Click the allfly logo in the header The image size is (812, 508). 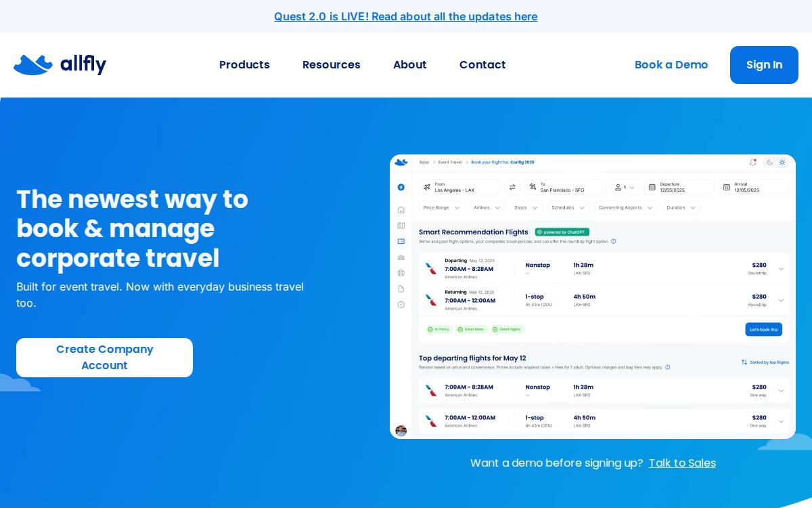[60, 64]
